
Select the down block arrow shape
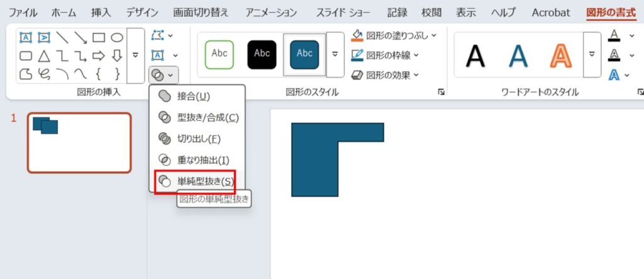point(117,55)
